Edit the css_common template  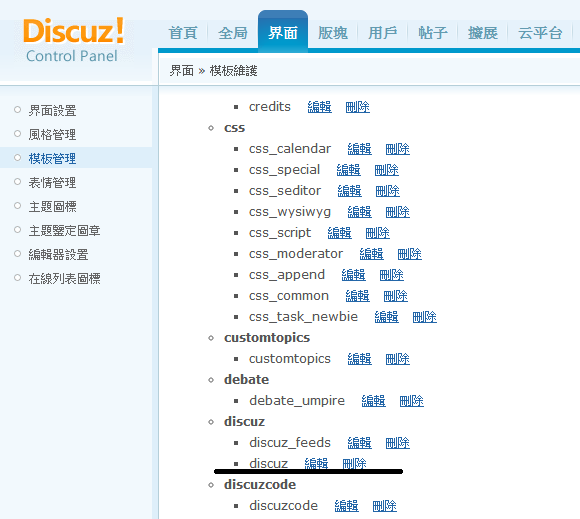click(x=357, y=296)
